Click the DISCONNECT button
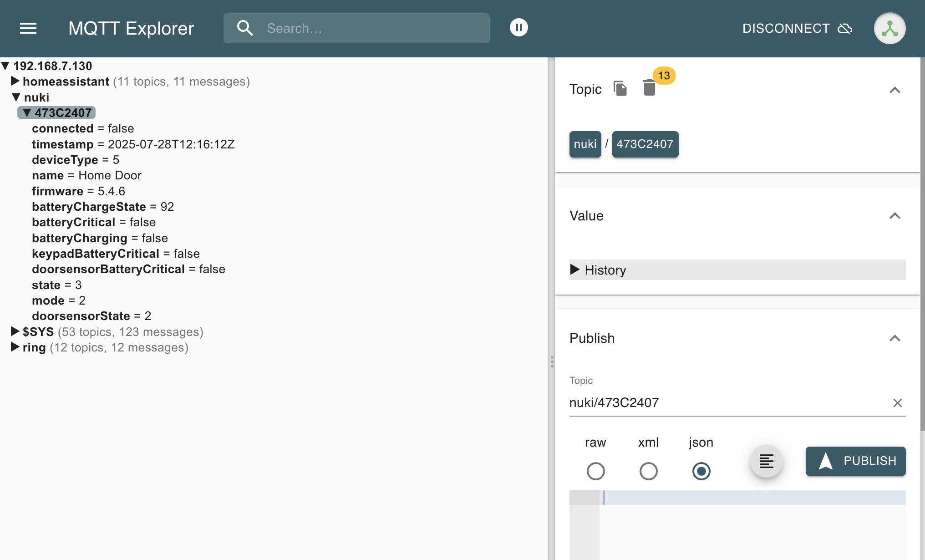925x560 pixels. [798, 28]
